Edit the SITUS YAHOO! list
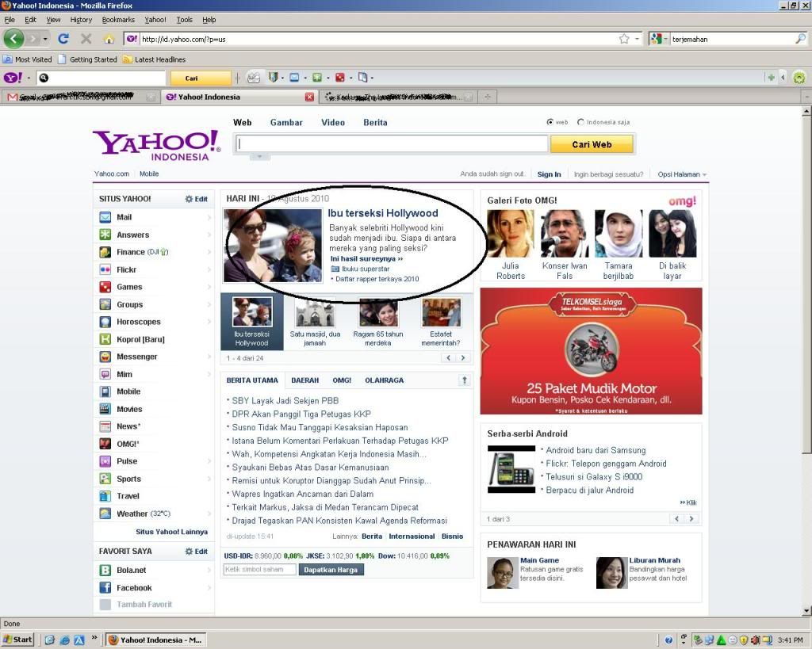Screen dimensions: 812x649 coord(197,199)
